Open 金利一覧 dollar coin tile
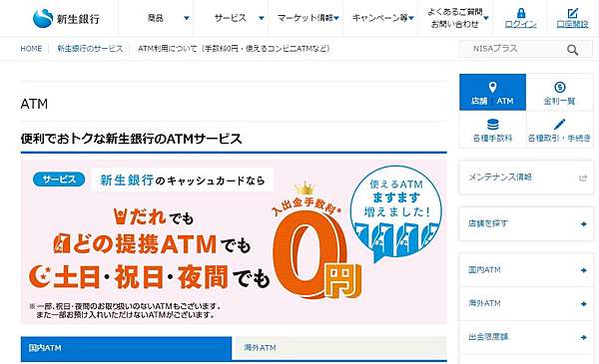 pyautogui.click(x=560, y=93)
